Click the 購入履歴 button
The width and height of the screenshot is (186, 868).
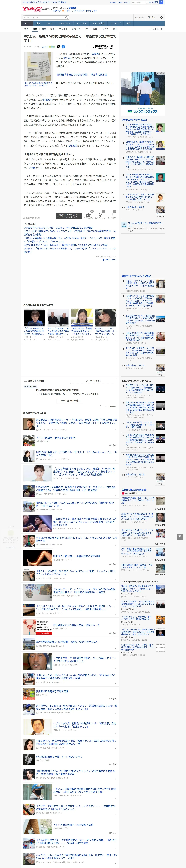point(152,18)
